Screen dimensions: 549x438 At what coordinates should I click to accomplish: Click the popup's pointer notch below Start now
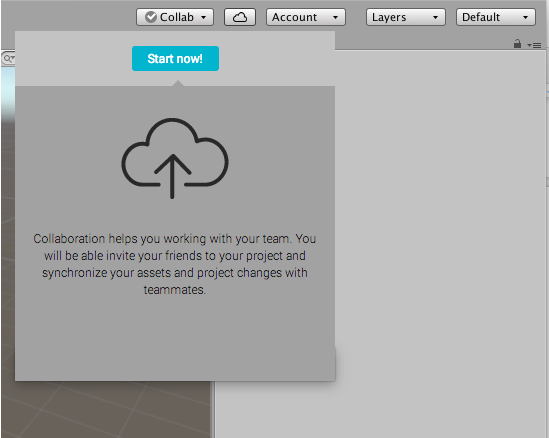(178, 83)
